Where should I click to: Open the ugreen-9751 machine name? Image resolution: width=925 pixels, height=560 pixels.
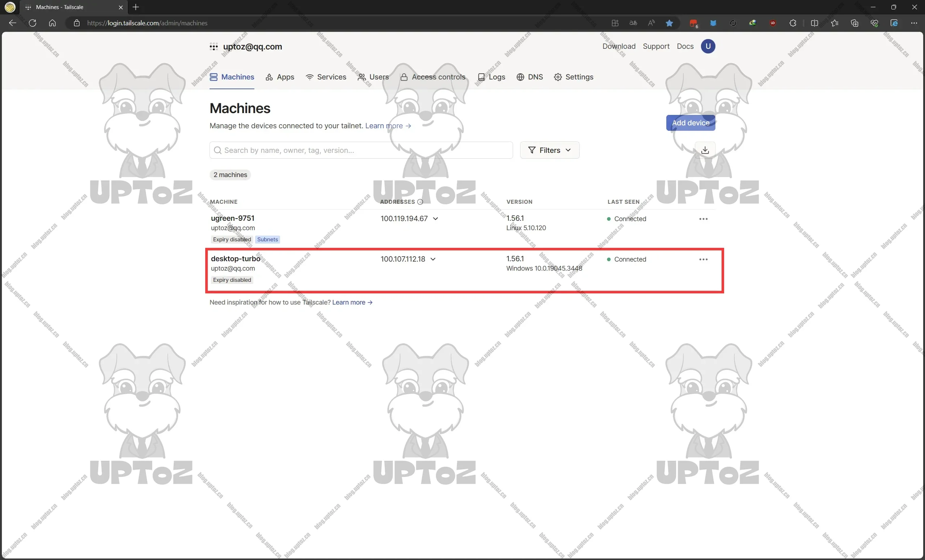click(x=232, y=218)
